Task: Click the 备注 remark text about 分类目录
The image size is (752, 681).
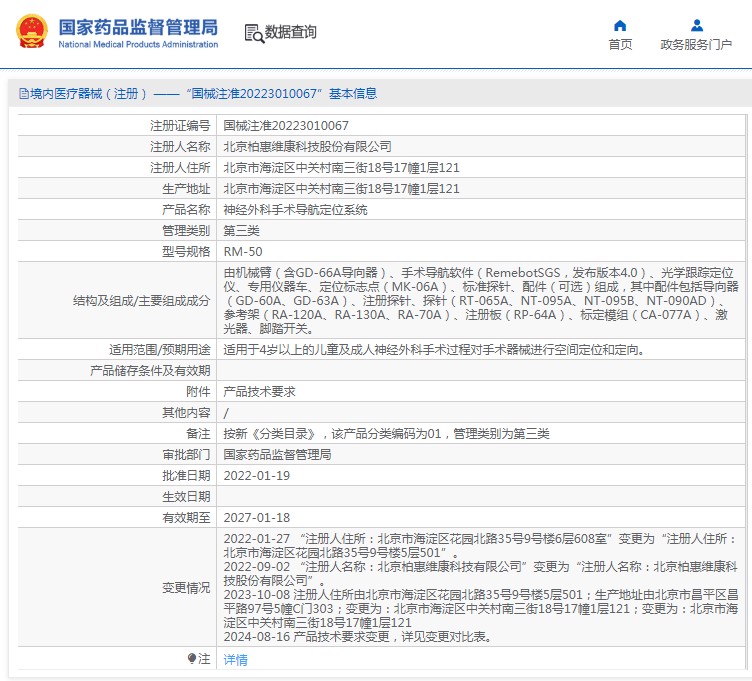Action: click(387, 434)
